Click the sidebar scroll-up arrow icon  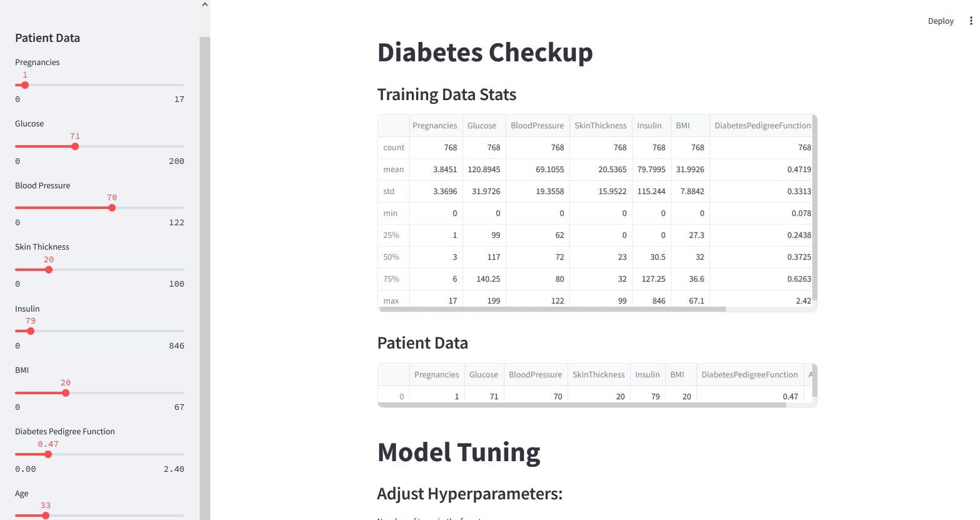pos(205,4)
